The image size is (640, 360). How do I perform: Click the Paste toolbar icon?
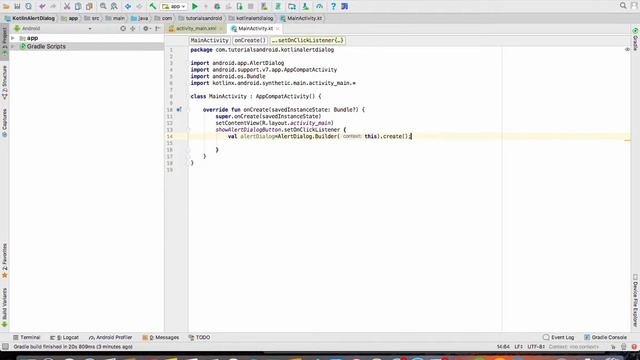pos(89,6)
